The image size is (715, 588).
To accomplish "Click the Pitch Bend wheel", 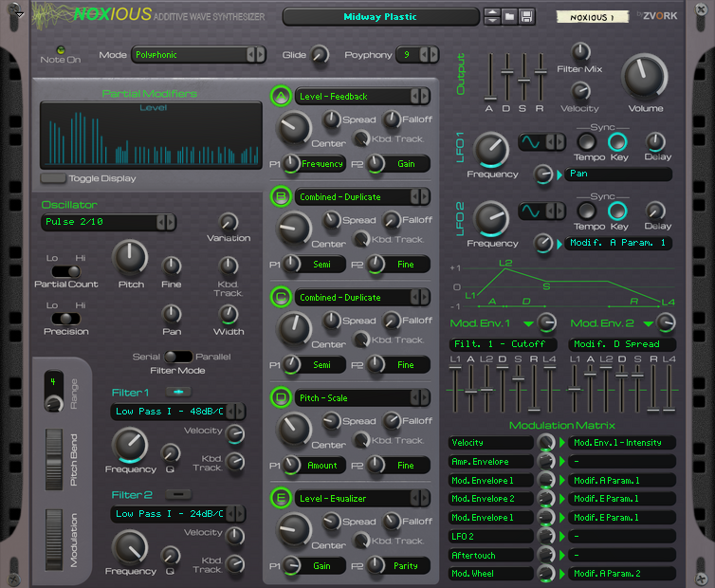I will point(54,459).
